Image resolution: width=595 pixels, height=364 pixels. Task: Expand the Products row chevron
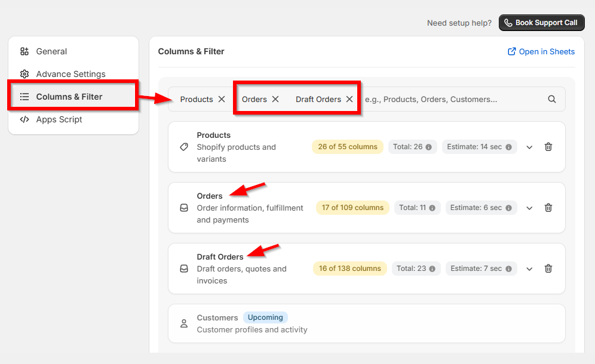(x=529, y=147)
